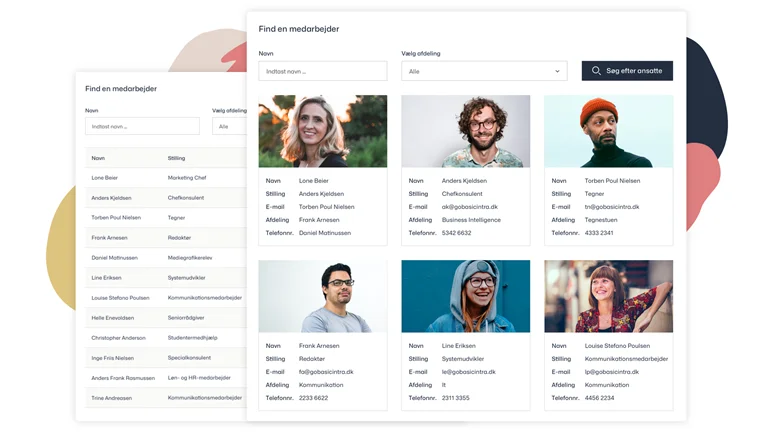Open Line Eriksen's photo thumbnail
The width and height of the screenshot is (768, 432).
tap(466, 296)
